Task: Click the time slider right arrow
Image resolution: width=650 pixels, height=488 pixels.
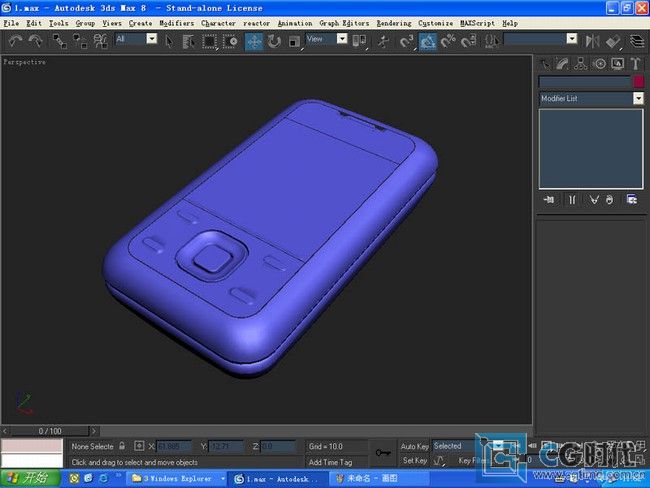Action: pyautogui.click(x=94, y=431)
